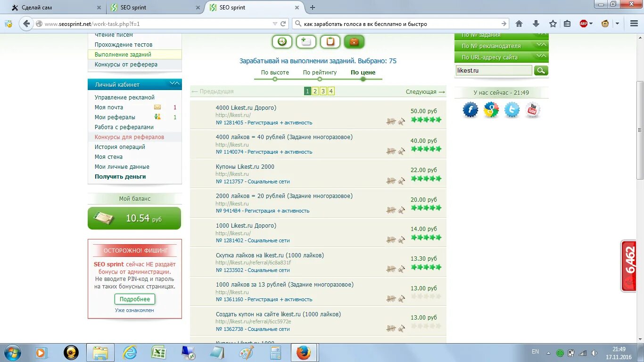Expand the По URL-адресу сайта filter

click(502, 57)
